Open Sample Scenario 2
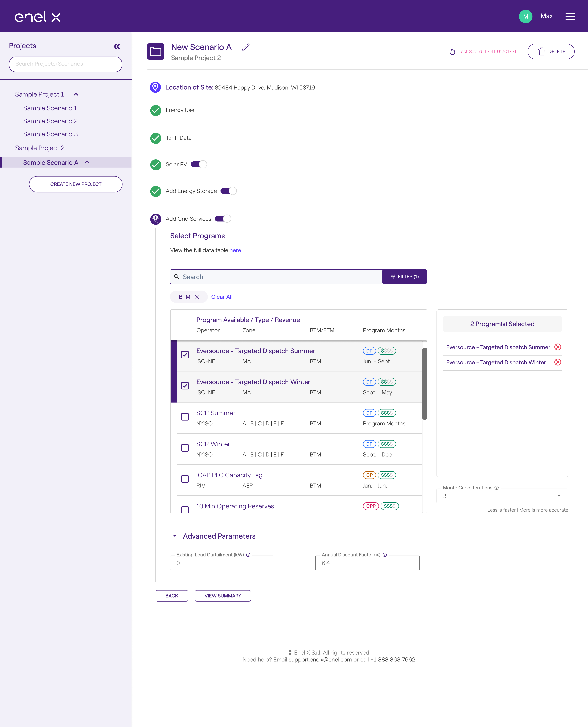 (50, 121)
